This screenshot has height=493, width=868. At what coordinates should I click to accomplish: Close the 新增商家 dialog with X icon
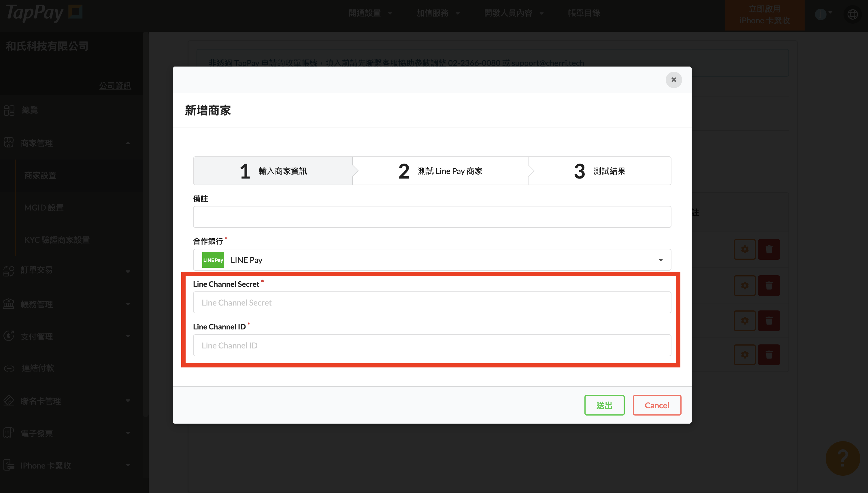pos(673,80)
